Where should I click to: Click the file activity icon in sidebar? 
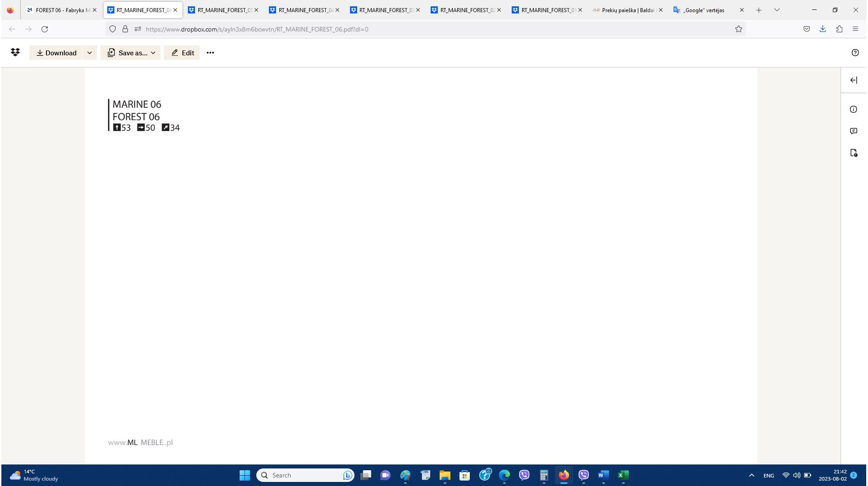tap(853, 153)
